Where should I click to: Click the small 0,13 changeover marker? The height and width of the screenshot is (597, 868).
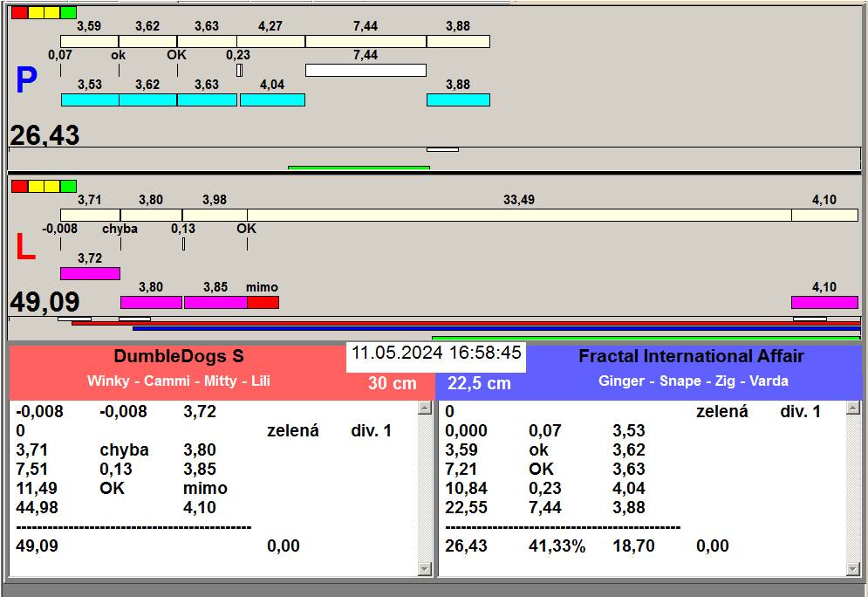(x=183, y=244)
